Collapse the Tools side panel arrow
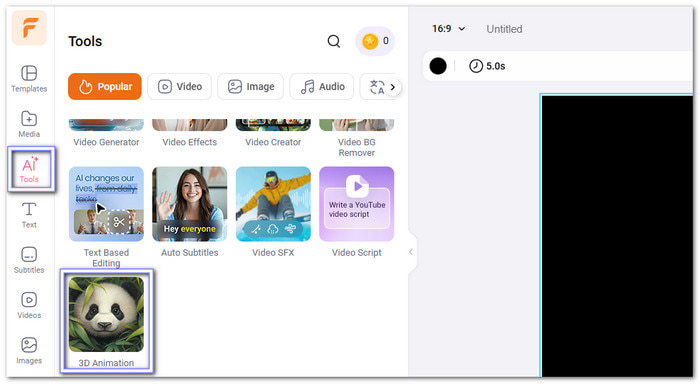This screenshot has height=384, width=700. [411, 252]
